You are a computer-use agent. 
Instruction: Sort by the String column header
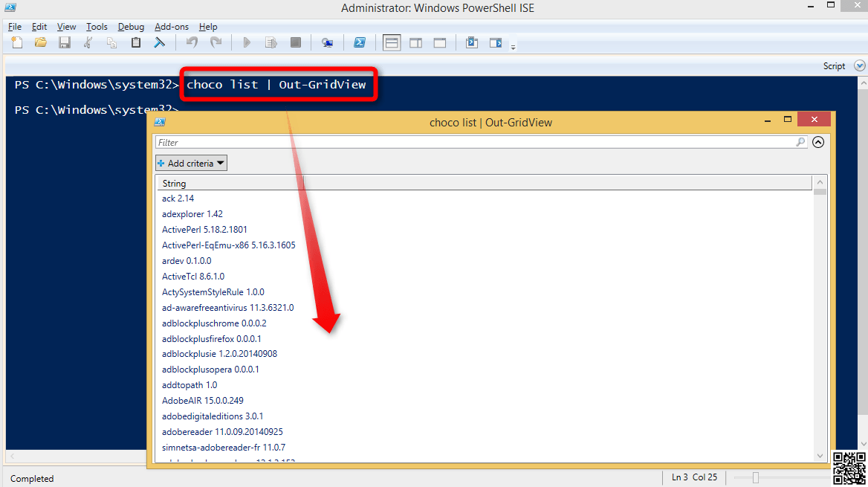230,184
